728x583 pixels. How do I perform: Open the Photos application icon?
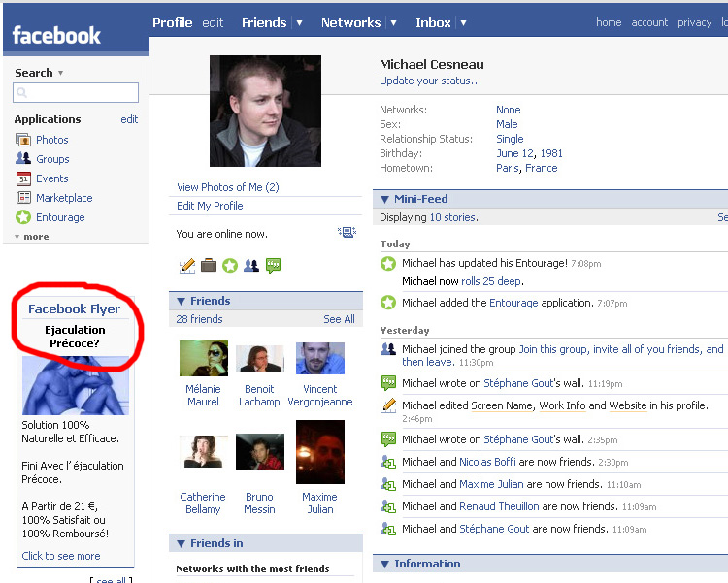point(23,140)
